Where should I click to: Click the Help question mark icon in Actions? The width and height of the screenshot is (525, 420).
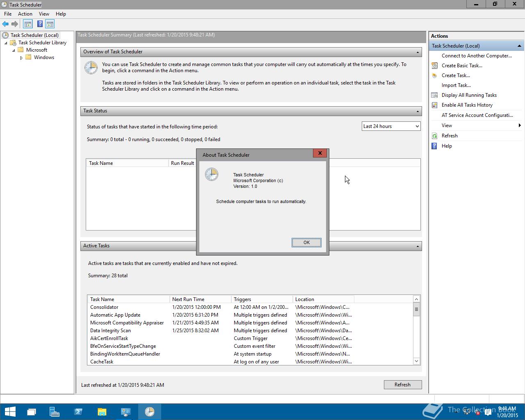point(434,146)
